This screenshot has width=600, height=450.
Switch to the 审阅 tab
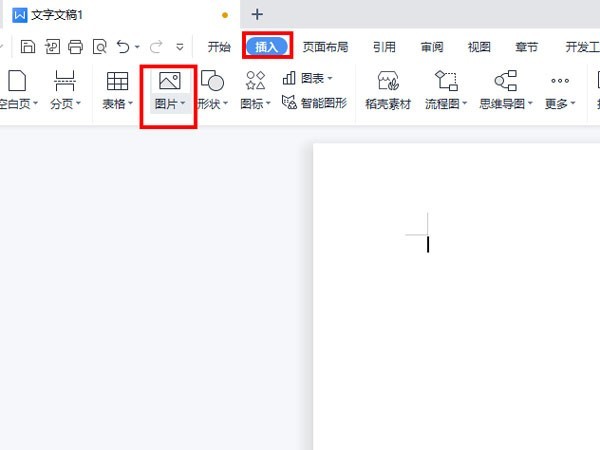tap(432, 47)
